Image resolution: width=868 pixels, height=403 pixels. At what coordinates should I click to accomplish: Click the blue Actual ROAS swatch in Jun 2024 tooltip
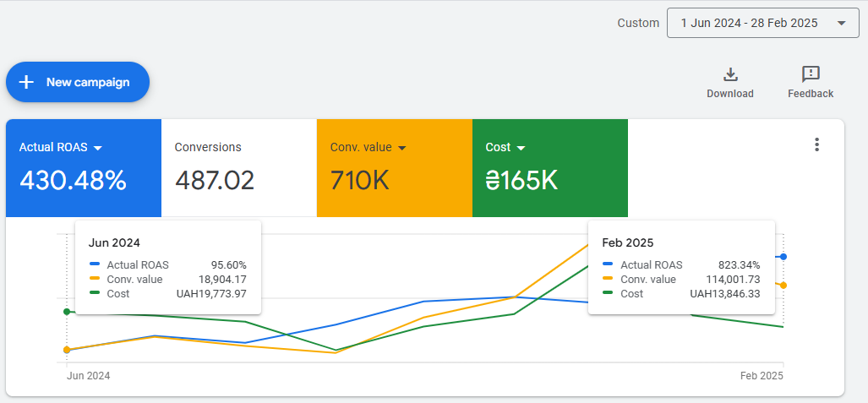click(x=95, y=264)
